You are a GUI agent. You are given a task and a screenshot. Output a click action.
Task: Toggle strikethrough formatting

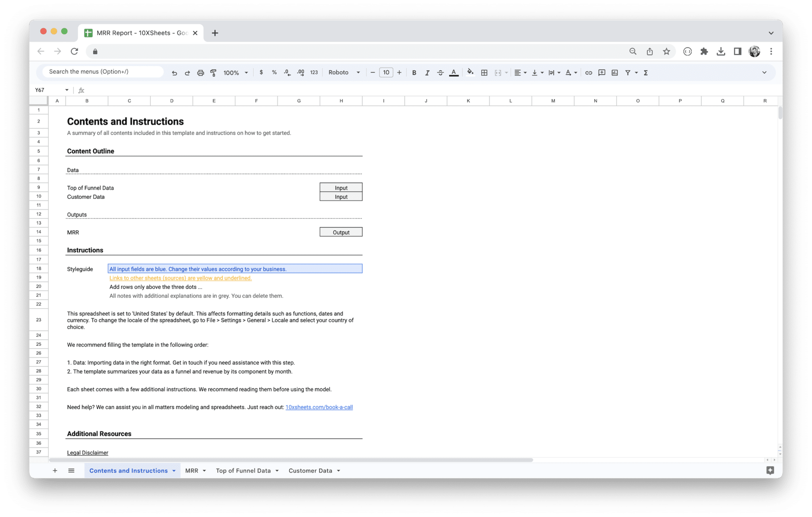(x=440, y=72)
